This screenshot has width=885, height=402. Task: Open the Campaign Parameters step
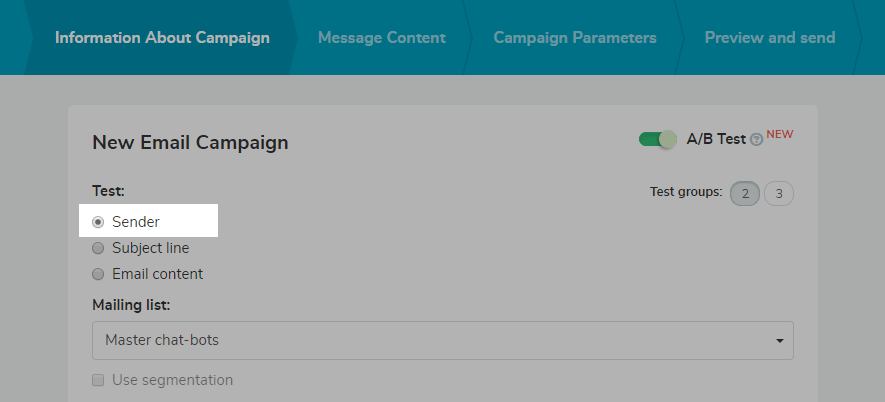click(x=574, y=38)
